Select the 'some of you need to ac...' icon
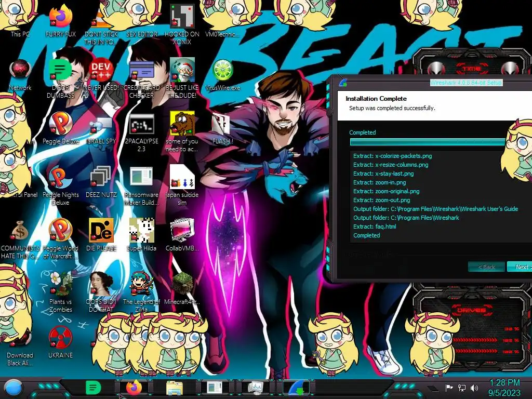The height and width of the screenshot is (399, 532). pyautogui.click(x=182, y=132)
